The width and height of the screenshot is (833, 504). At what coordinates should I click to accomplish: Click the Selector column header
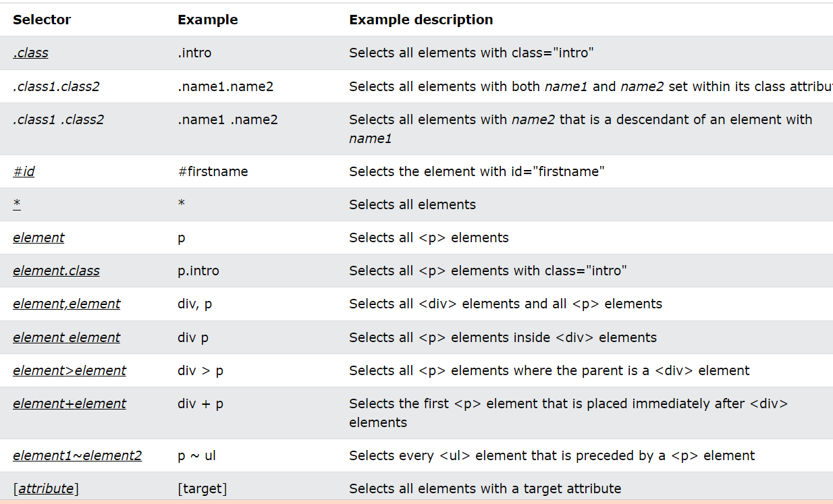(42, 20)
